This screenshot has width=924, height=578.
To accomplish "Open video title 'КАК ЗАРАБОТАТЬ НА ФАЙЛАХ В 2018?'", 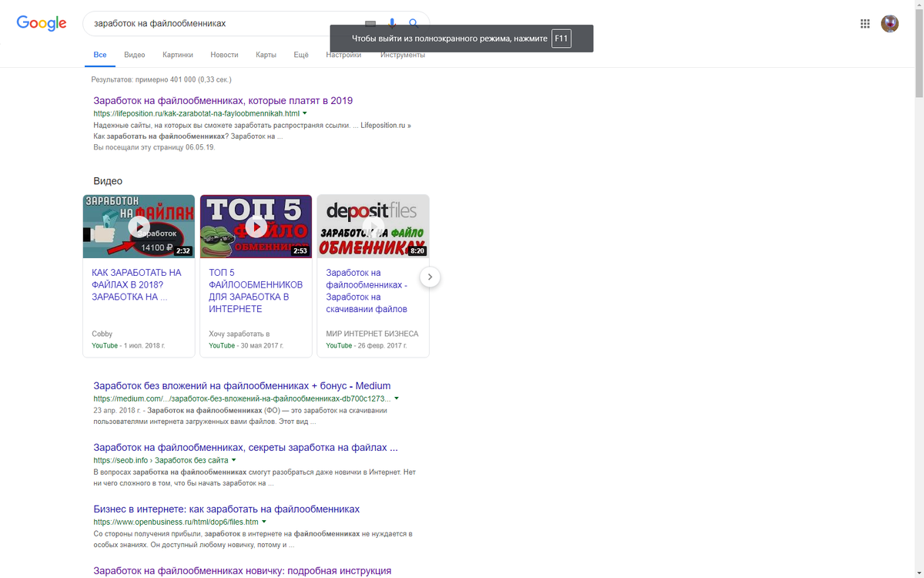I will [x=136, y=284].
